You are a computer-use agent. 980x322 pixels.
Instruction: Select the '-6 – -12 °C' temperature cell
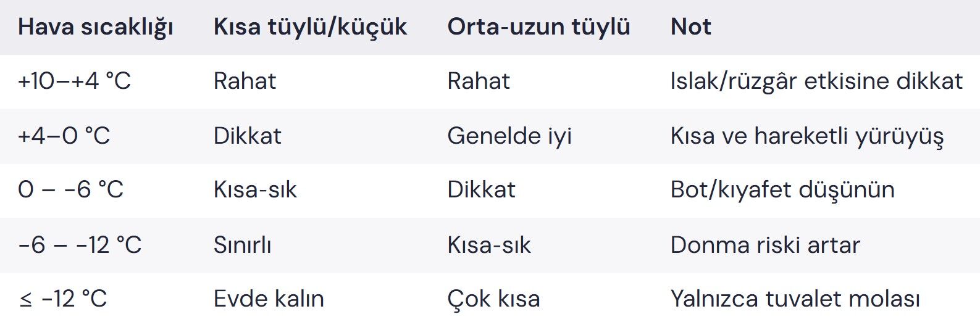pos(80,245)
